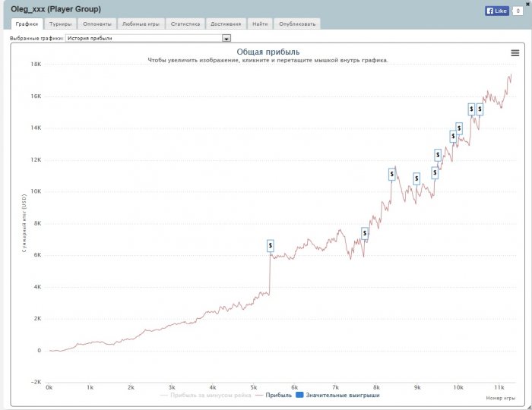Viewport: 532px width, 410px height.
Task: Click the dollar marker near game 7.7k
Action: (x=365, y=233)
